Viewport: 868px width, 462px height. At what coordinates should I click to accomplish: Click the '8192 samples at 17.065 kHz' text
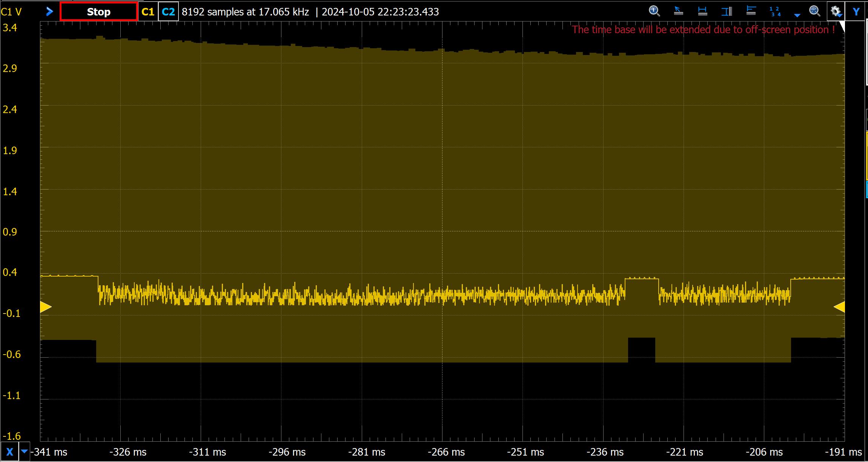point(245,12)
